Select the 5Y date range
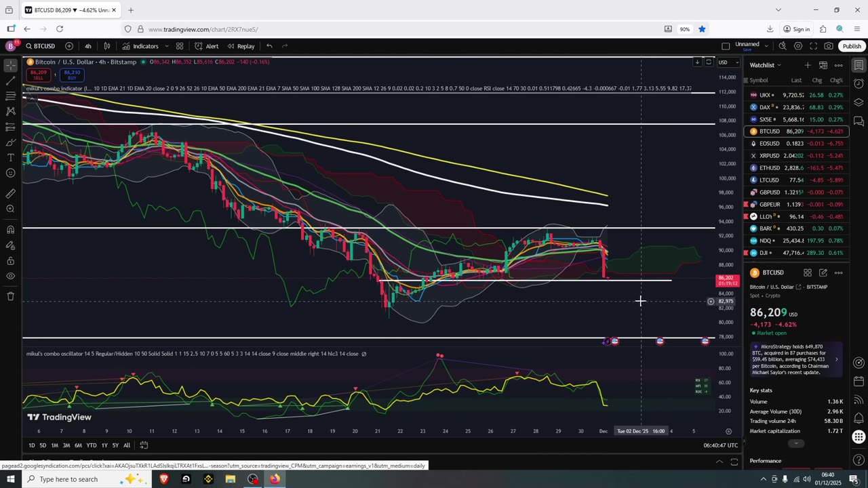Image resolution: width=868 pixels, height=488 pixels. tap(115, 445)
